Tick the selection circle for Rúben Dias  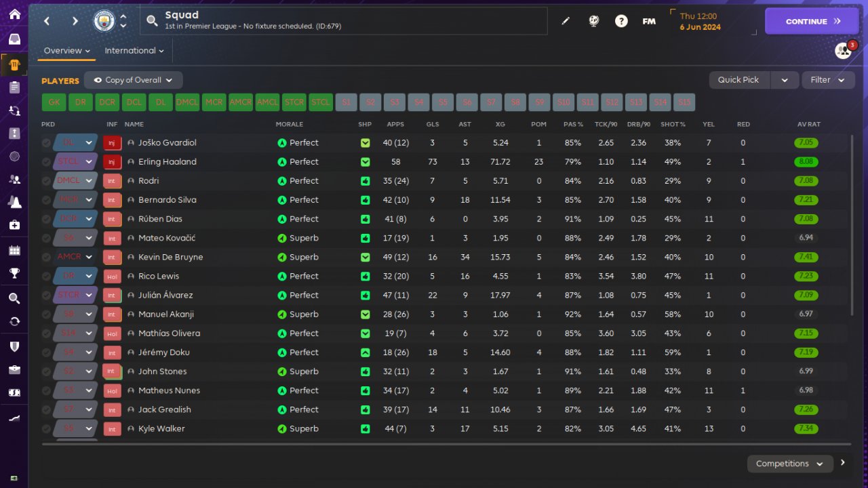pos(46,219)
